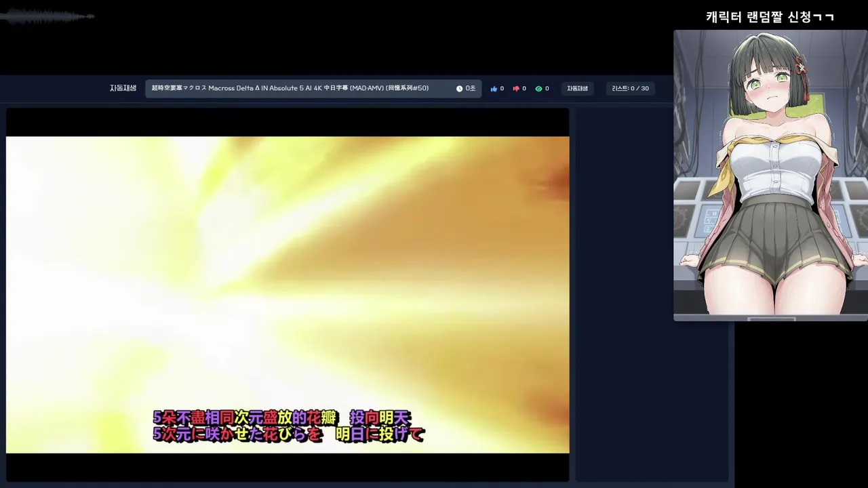Screen dimensions: 868x488
Task: Click the 자동재생 label left of the title
Action: point(123,88)
